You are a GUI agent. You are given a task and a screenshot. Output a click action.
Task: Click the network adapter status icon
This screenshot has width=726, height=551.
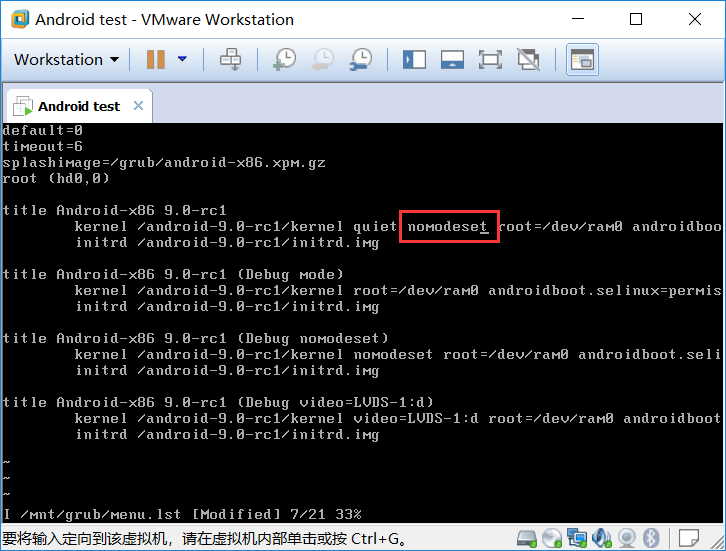577,538
